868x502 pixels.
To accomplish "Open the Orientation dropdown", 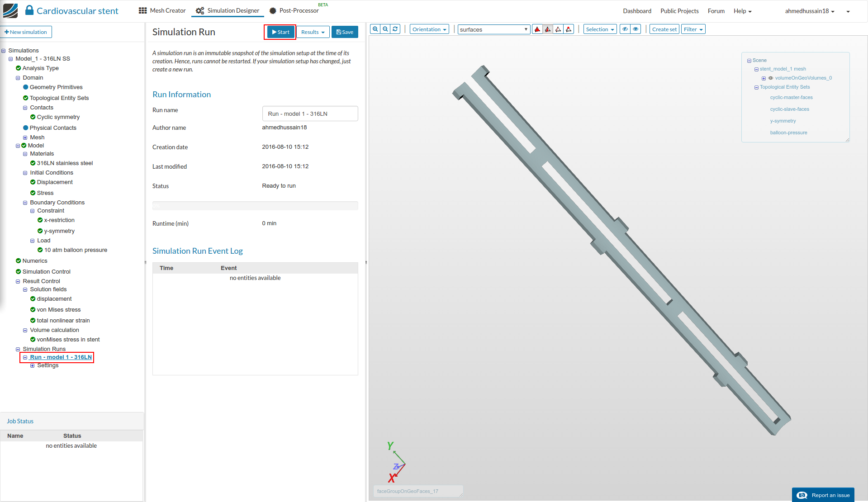I will tap(429, 29).
